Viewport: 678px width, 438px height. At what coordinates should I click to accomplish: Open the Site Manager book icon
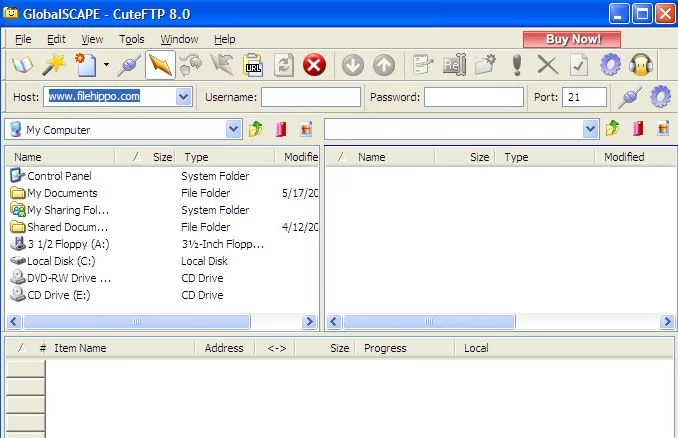(22, 65)
